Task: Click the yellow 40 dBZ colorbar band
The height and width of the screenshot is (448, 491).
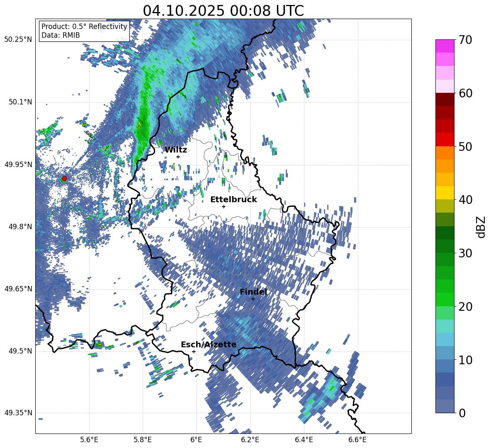Action: point(445,193)
